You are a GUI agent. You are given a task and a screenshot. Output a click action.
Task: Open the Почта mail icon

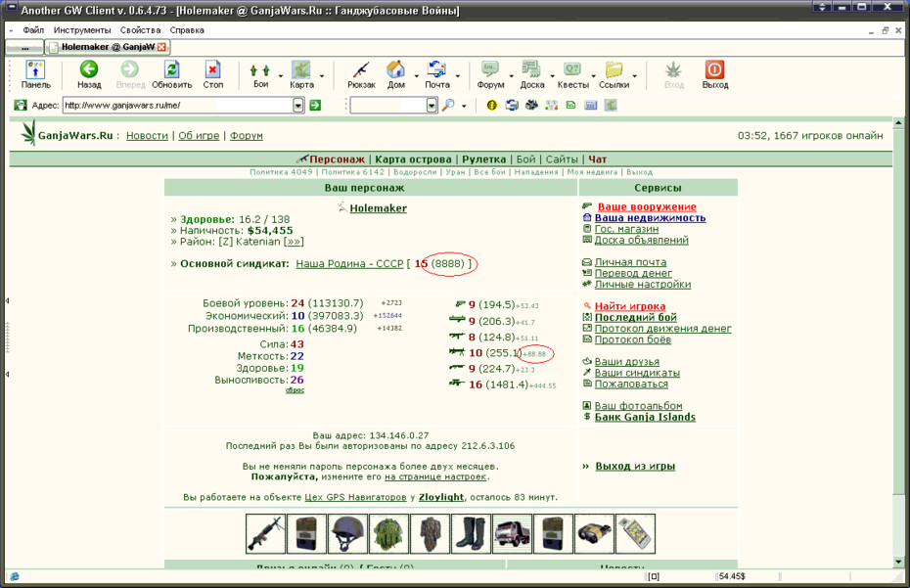437,75
